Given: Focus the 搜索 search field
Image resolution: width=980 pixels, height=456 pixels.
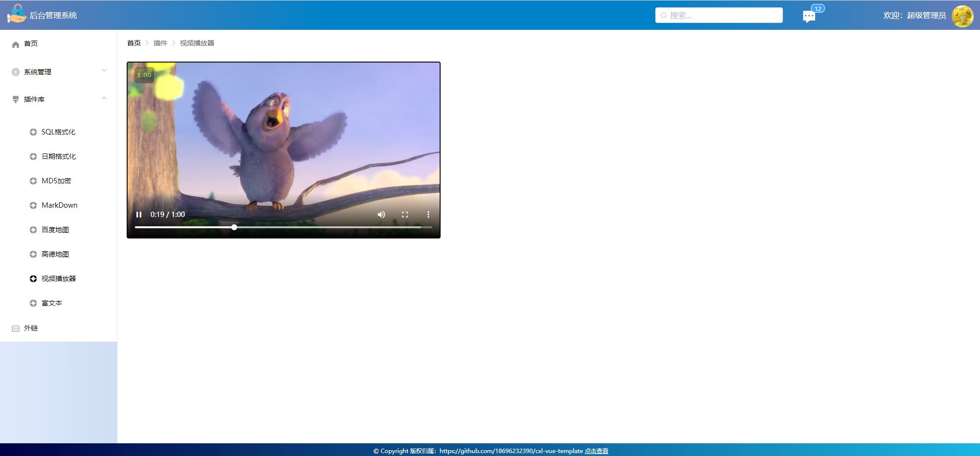Looking at the screenshot, I should coord(719,15).
